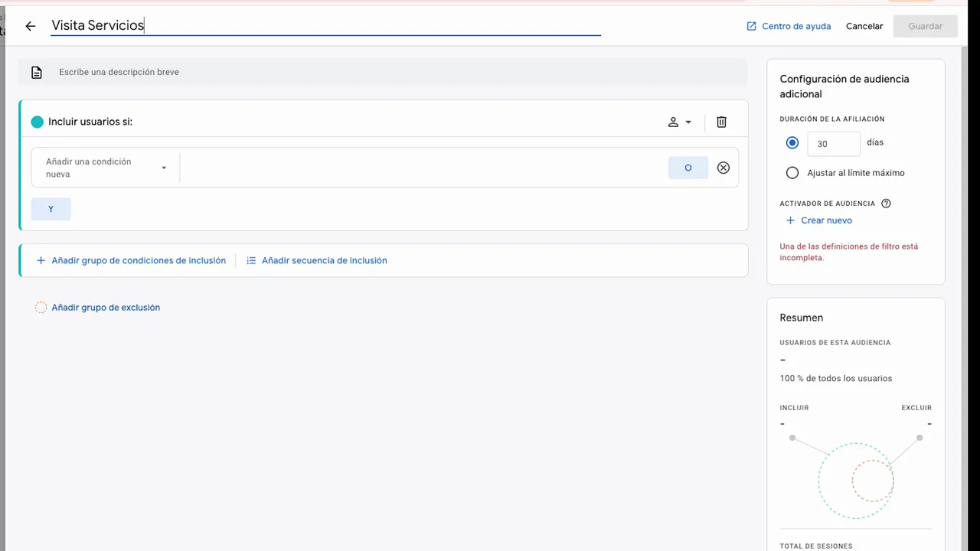The image size is (980, 551).
Task: Click Cancelar button
Action: click(x=864, y=26)
